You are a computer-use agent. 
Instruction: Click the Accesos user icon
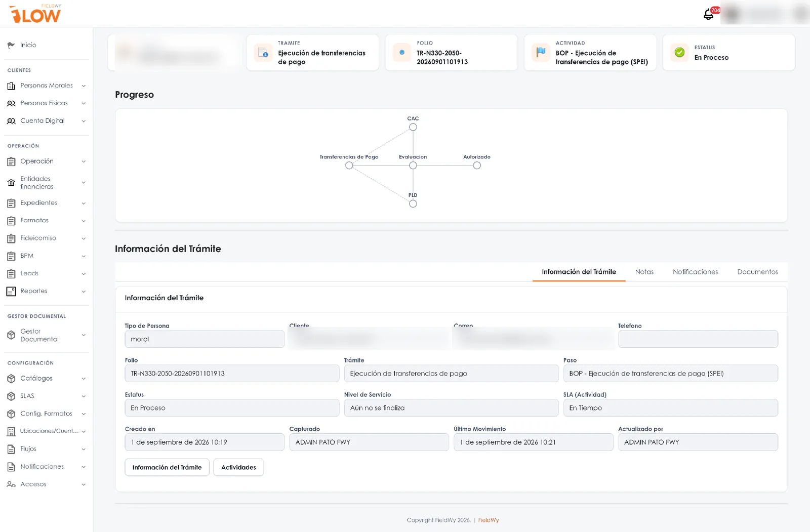pos(11,484)
